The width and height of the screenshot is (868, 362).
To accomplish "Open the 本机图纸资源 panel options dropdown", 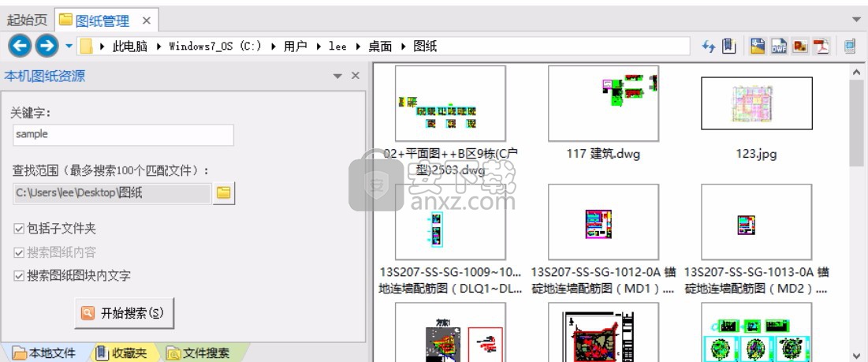I will [337, 77].
